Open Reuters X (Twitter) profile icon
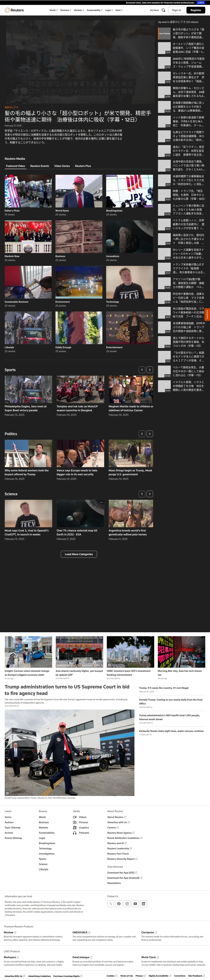Viewport: 210px width, 980px height. coord(111,904)
